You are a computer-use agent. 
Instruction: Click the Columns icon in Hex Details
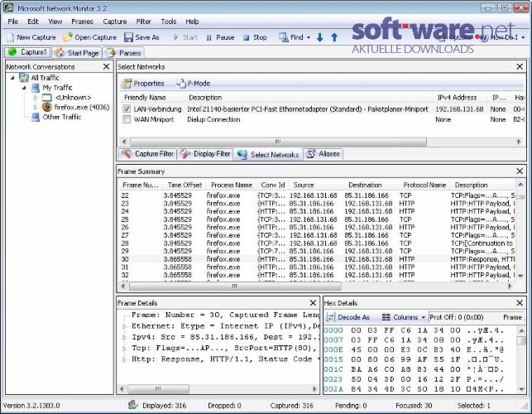tap(386, 317)
